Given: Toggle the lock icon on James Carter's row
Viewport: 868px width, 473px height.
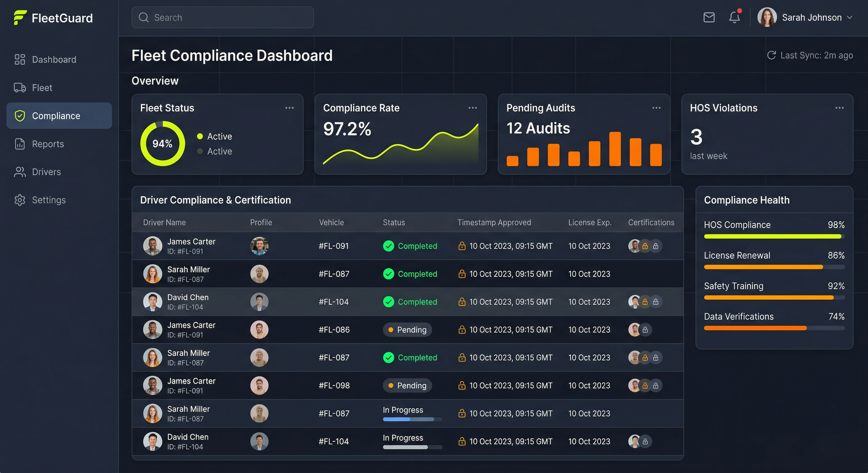Looking at the screenshot, I should tap(645, 246).
